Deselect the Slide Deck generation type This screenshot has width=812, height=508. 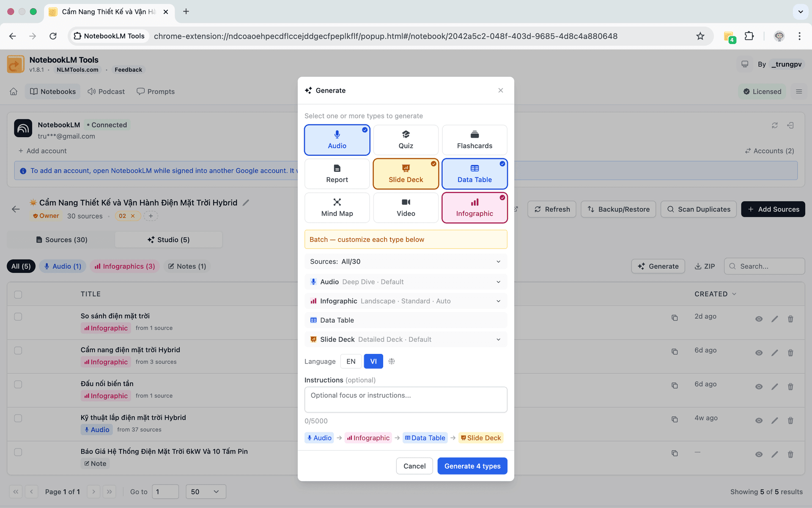pos(406,174)
